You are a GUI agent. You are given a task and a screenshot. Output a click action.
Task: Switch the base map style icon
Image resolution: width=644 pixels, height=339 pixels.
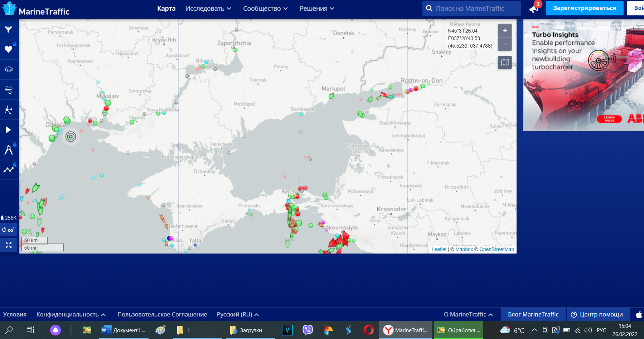pos(505,63)
